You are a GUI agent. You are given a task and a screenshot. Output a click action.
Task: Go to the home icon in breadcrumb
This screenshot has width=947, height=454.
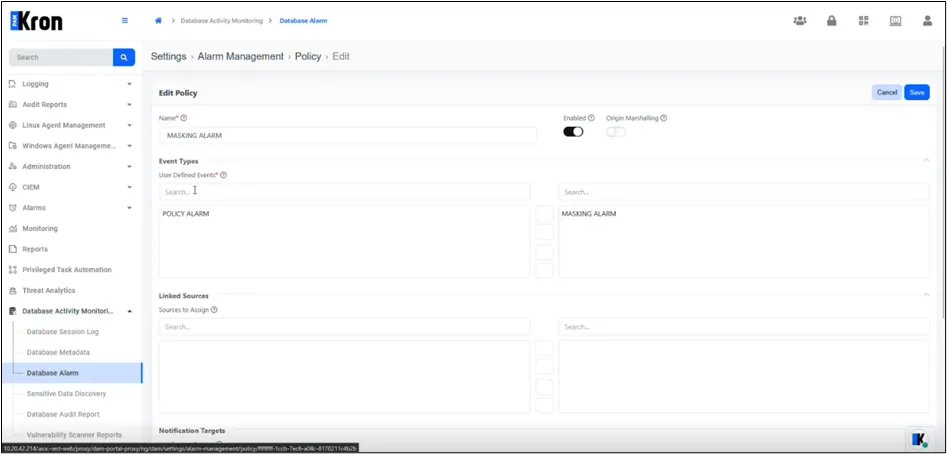[x=159, y=21]
